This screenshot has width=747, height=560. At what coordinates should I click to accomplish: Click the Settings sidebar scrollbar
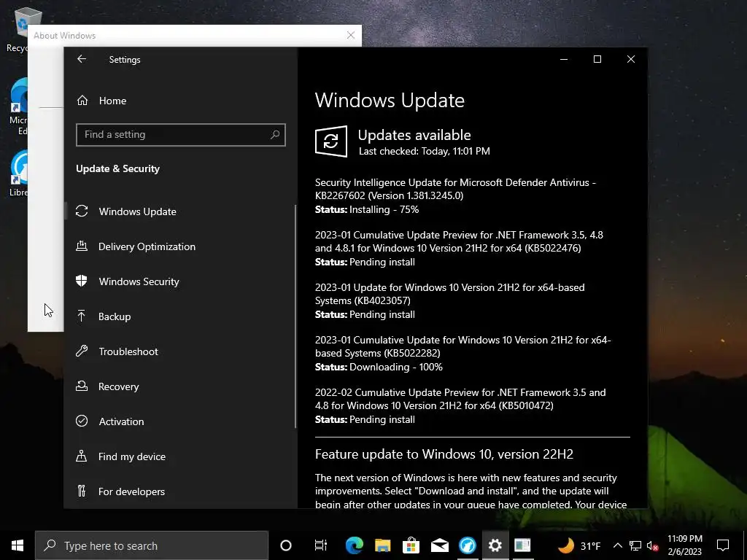pos(295,316)
